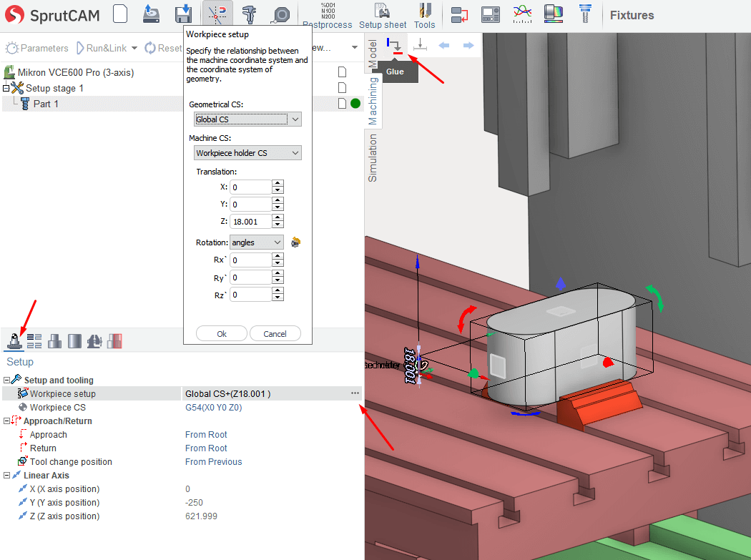The height and width of the screenshot is (560, 751).
Task: Toggle the green status dot for Part 1
Action: coord(355,104)
